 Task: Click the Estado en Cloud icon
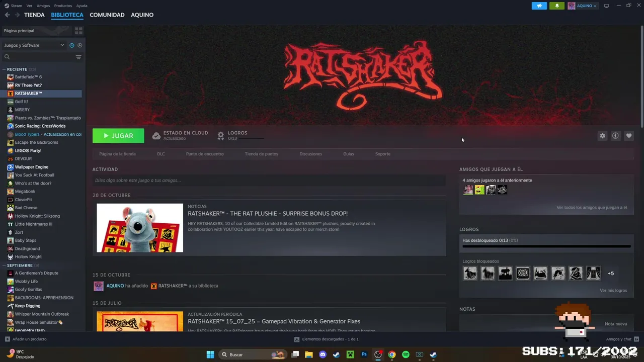[156, 136]
